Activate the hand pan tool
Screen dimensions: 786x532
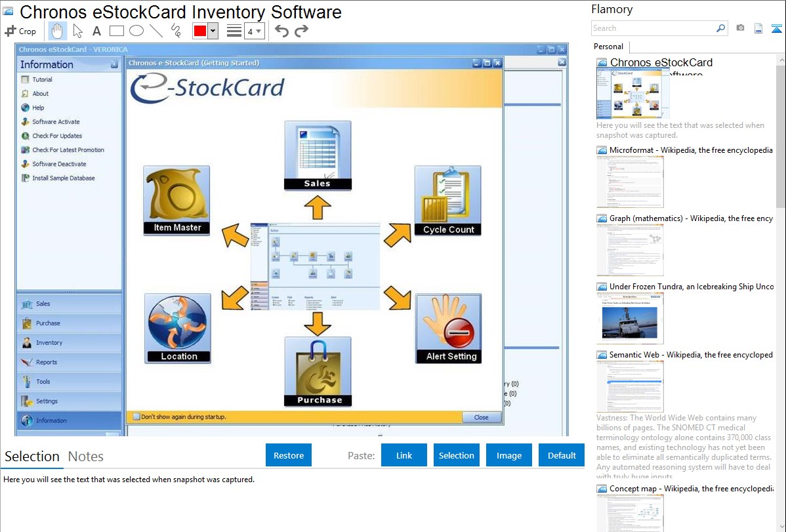57,31
